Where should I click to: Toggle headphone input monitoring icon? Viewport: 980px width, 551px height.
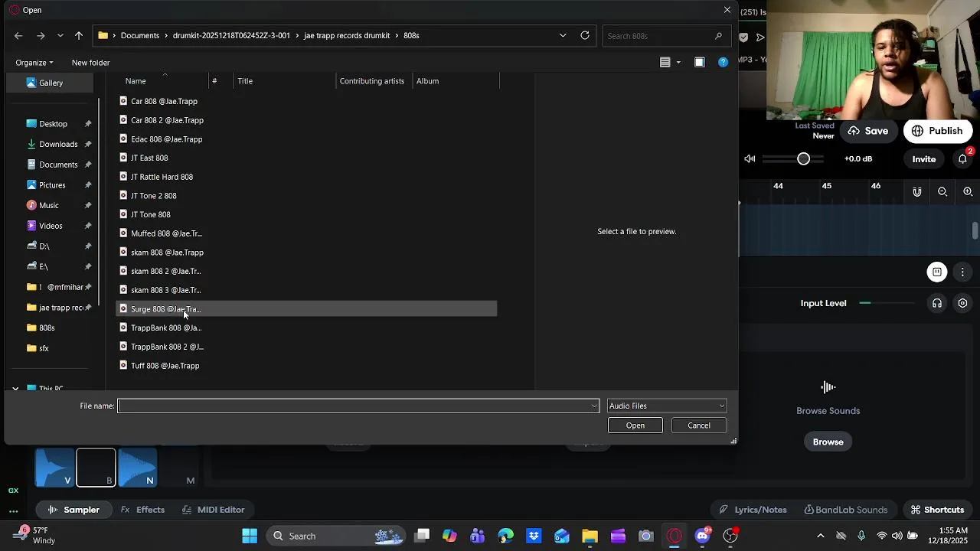click(x=937, y=303)
